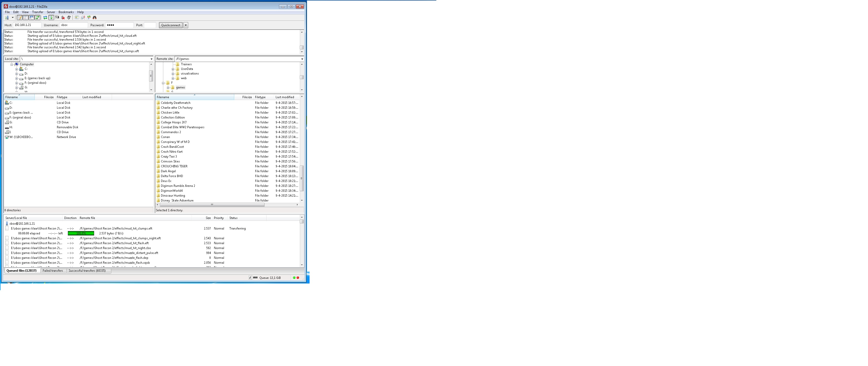
Task: Select the Dinosaur Hunting folder
Action: click(173, 196)
